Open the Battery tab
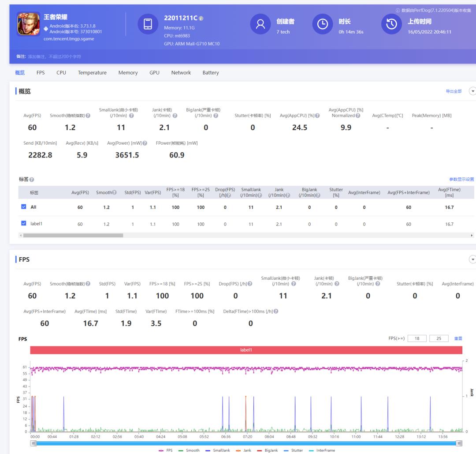The image size is (476, 454). (210, 73)
